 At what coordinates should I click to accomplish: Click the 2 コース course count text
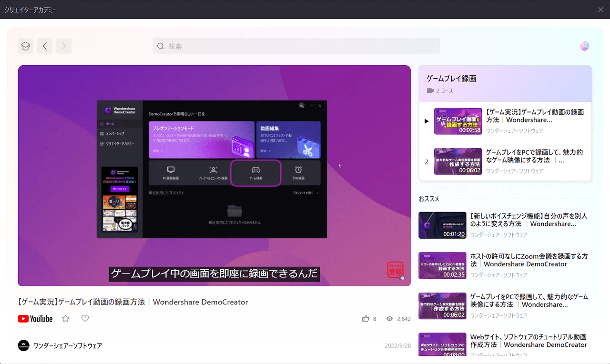click(445, 91)
